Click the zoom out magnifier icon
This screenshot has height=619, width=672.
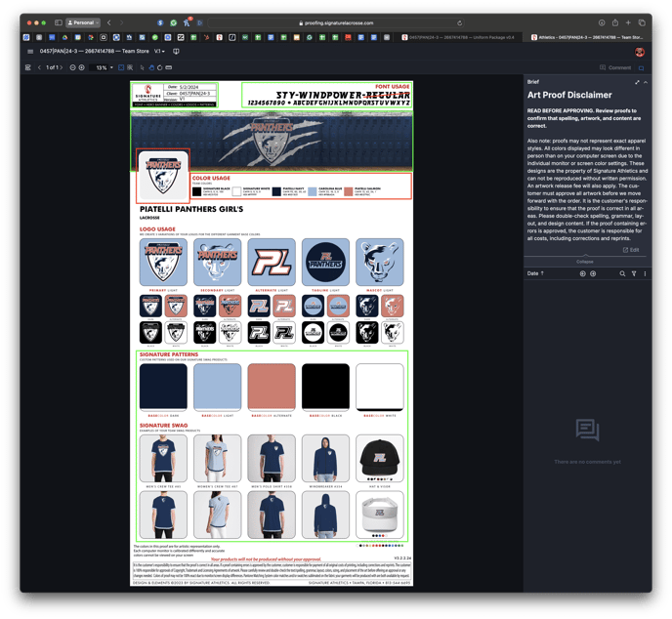click(70, 68)
